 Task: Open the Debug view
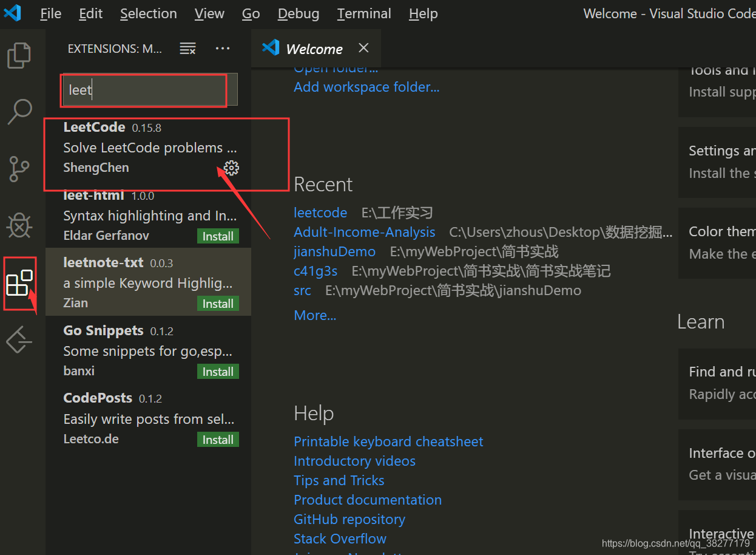pyautogui.click(x=19, y=225)
